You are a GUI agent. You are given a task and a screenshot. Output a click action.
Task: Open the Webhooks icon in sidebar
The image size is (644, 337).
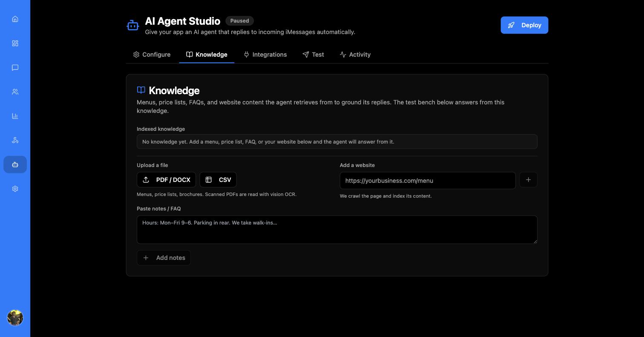click(x=15, y=141)
